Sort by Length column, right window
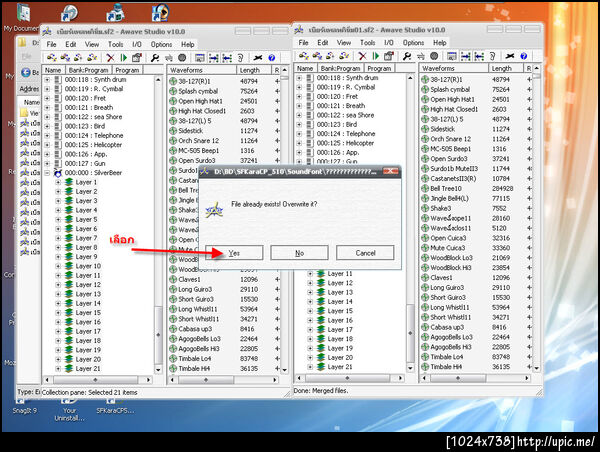 point(505,69)
